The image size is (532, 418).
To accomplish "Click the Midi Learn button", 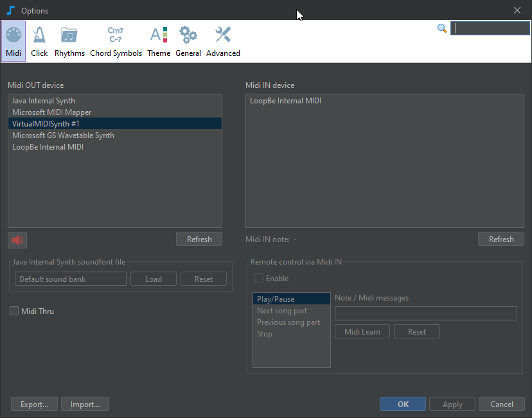I will [x=362, y=331].
